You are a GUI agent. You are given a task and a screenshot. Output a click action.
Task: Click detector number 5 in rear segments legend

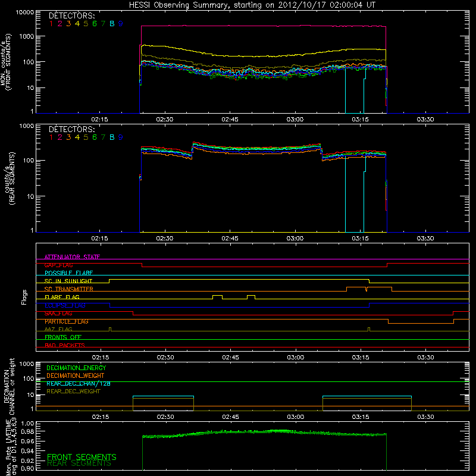[x=86, y=137]
